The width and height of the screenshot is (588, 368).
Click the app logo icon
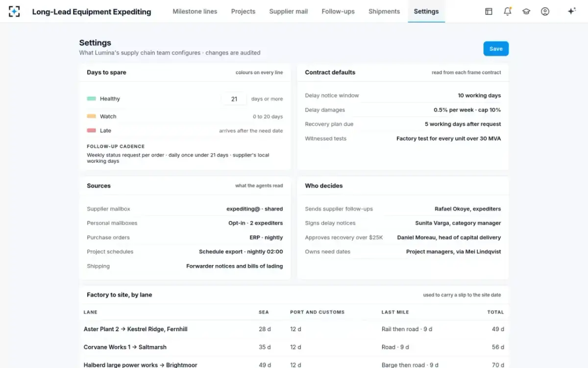pyautogui.click(x=14, y=11)
